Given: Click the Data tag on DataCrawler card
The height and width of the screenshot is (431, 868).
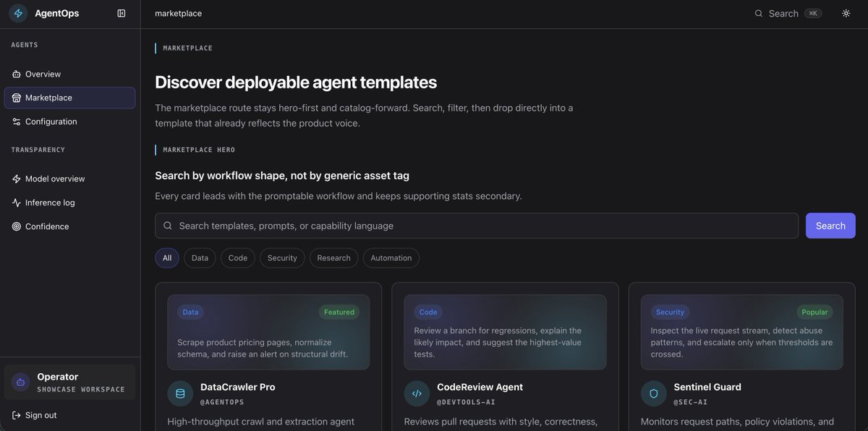Looking at the screenshot, I should click(190, 312).
